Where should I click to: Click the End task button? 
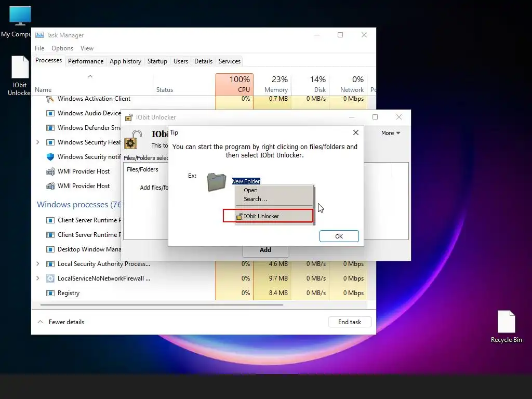(350, 322)
